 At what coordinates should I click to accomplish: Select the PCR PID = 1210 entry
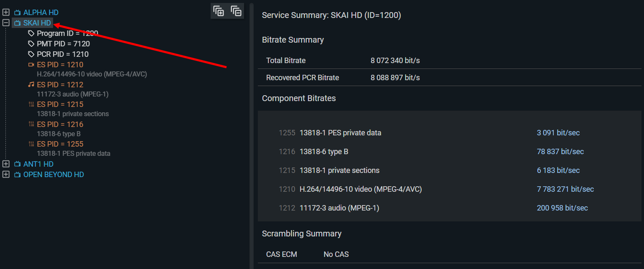click(63, 54)
